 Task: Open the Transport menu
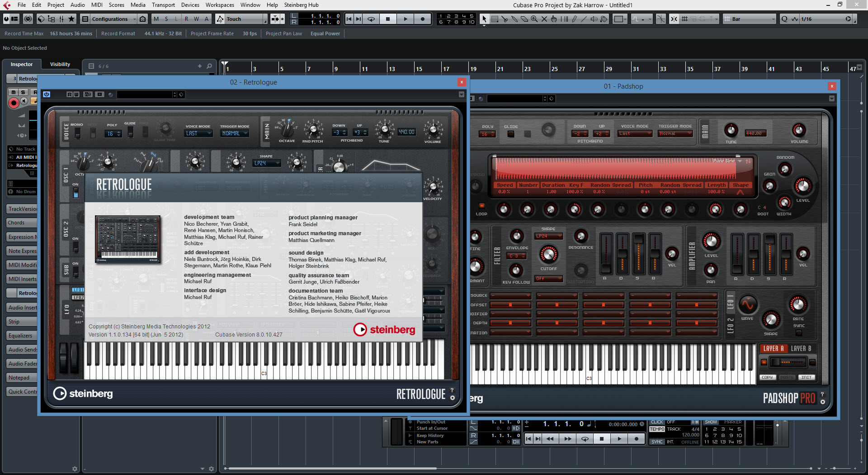163,5
